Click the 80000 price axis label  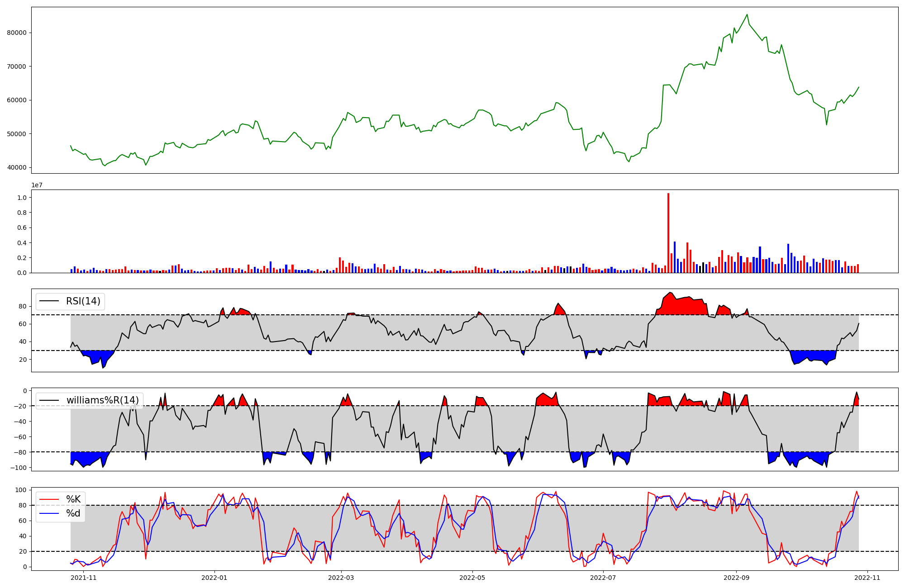pyautogui.click(x=17, y=33)
